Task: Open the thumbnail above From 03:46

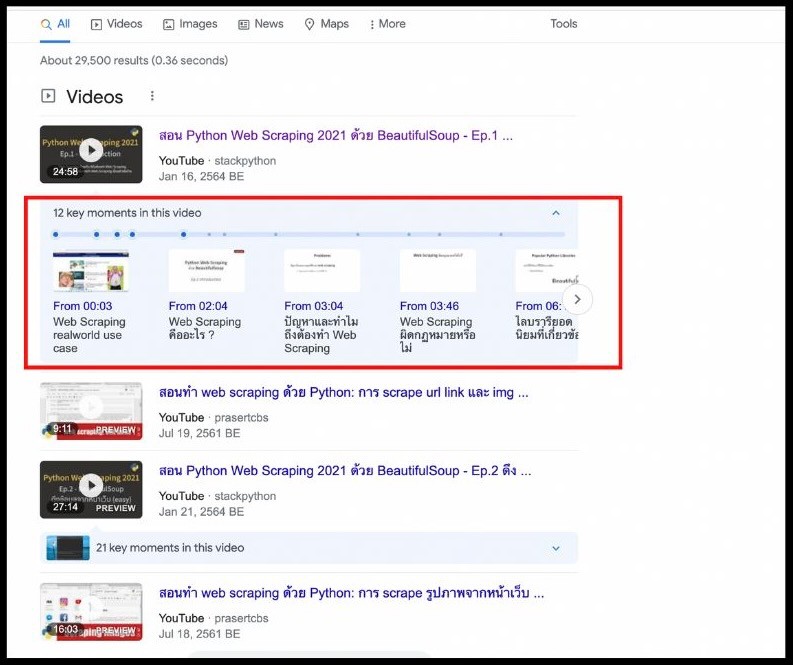Action: (x=438, y=271)
